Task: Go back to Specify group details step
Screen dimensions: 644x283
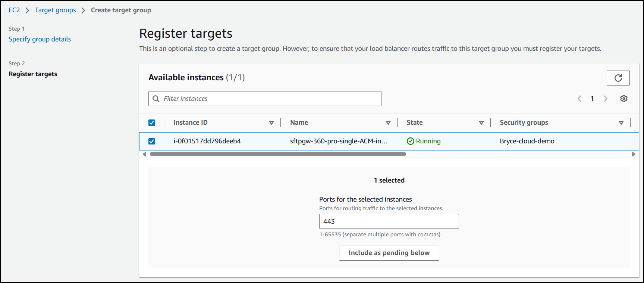Action: 40,39
